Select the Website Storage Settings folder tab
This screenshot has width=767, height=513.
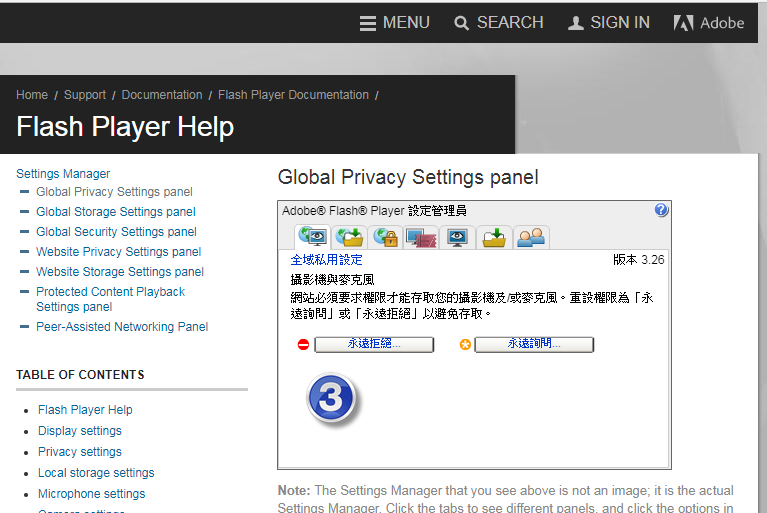click(494, 237)
